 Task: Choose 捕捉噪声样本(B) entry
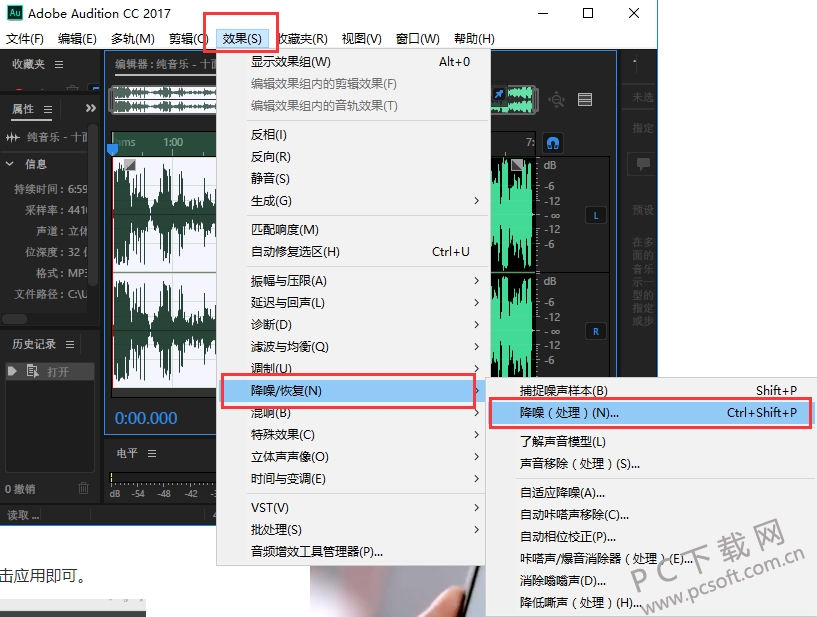[651, 390]
